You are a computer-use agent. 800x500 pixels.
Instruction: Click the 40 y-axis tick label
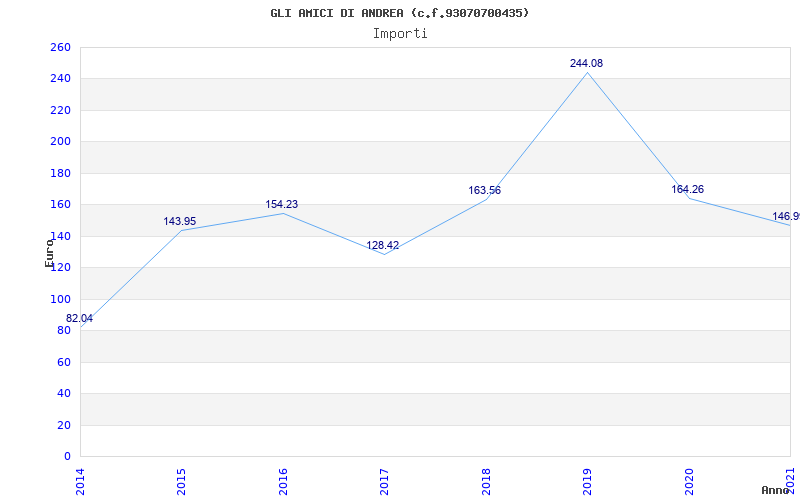(x=64, y=394)
